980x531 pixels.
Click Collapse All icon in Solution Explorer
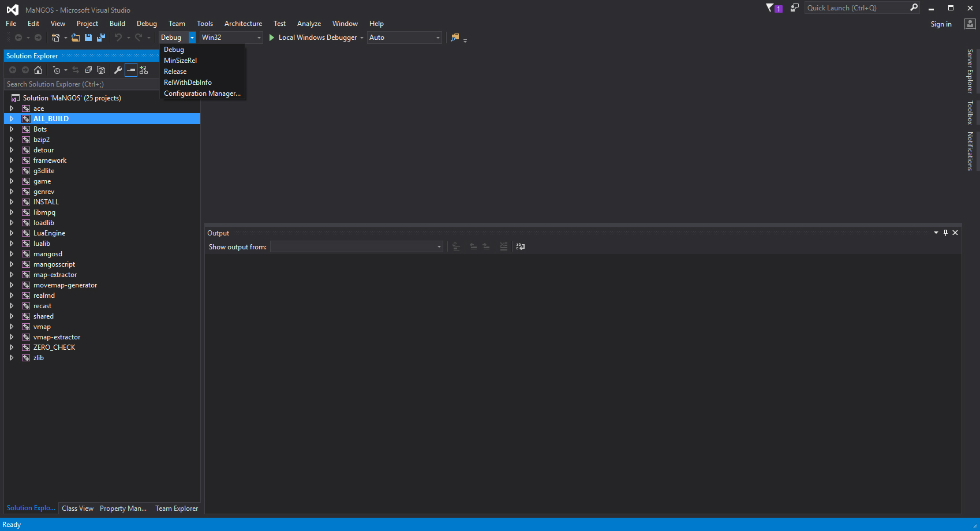click(88, 70)
